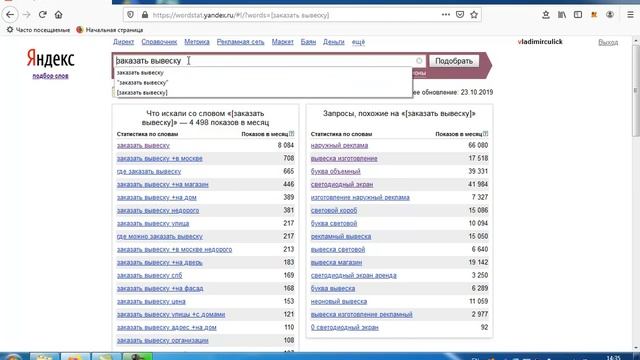Screen dimensions: 640x360
Task: Open the Часто посещаемые bookmarks folder
Action: (x=38, y=30)
